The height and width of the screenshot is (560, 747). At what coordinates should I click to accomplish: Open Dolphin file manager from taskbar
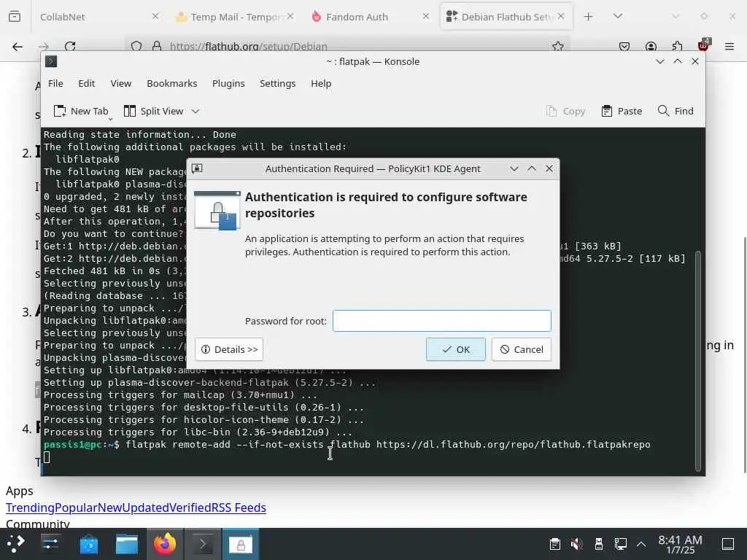127,543
